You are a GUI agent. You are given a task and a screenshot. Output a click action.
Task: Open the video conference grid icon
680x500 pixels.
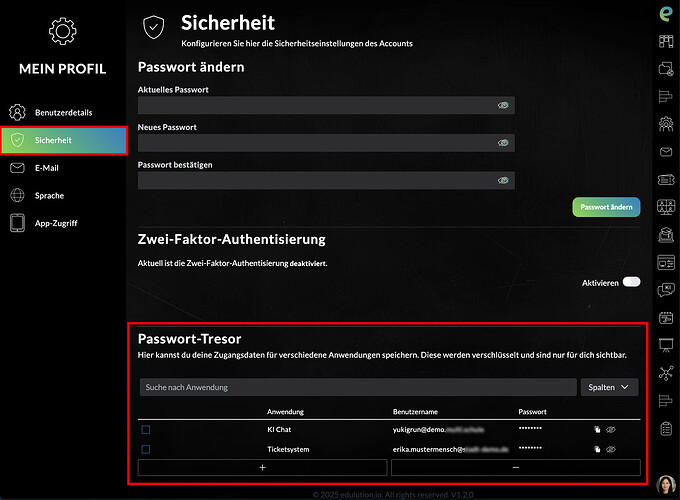click(x=666, y=207)
